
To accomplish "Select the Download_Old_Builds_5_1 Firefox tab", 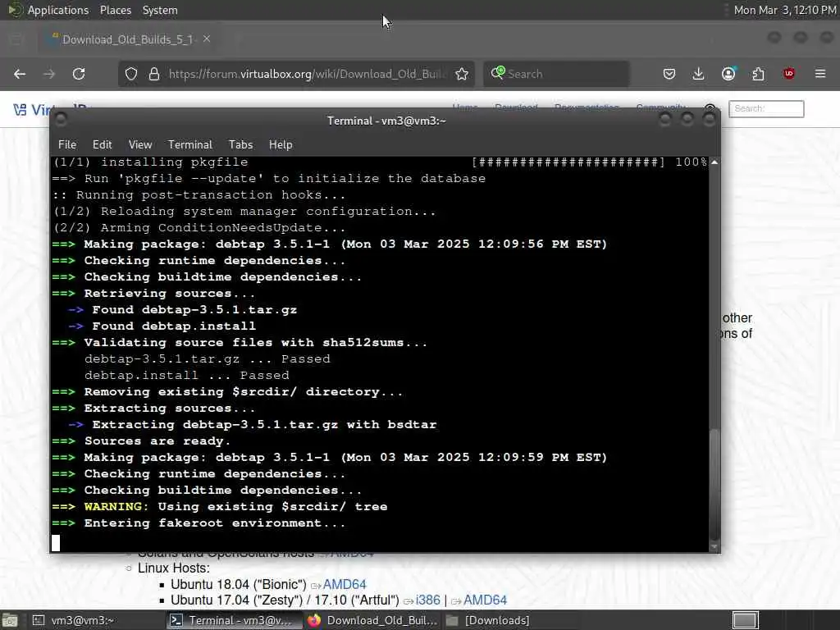I will [x=127, y=39].
